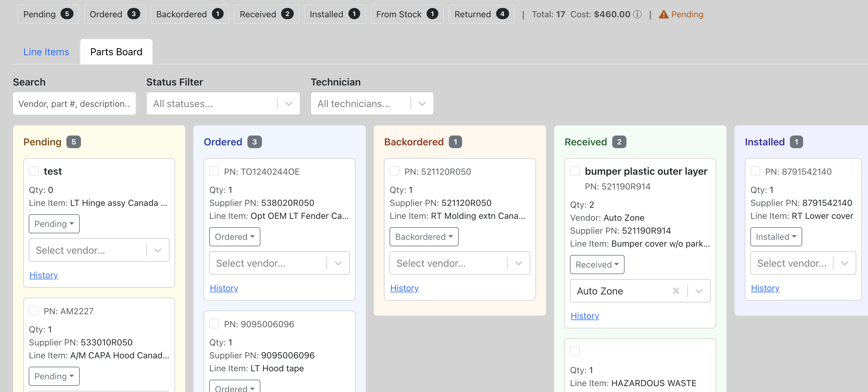Open History link on the Installed card

click(765, 288)
